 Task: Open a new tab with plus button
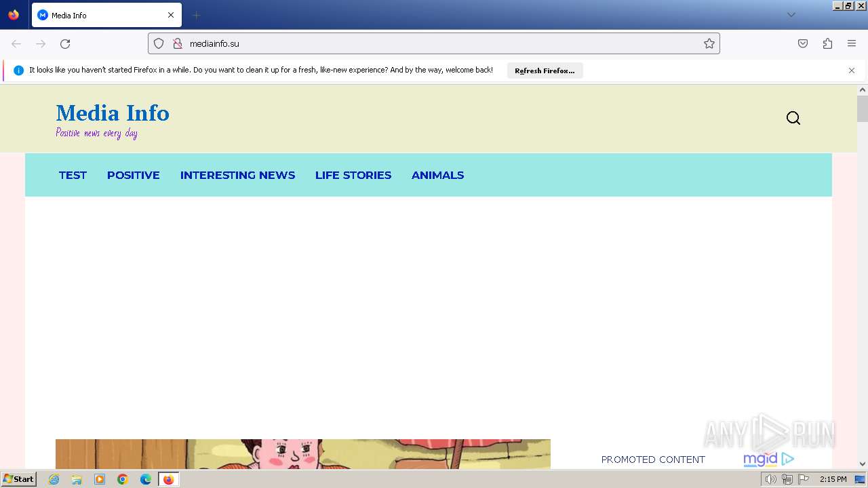point(197,15)
